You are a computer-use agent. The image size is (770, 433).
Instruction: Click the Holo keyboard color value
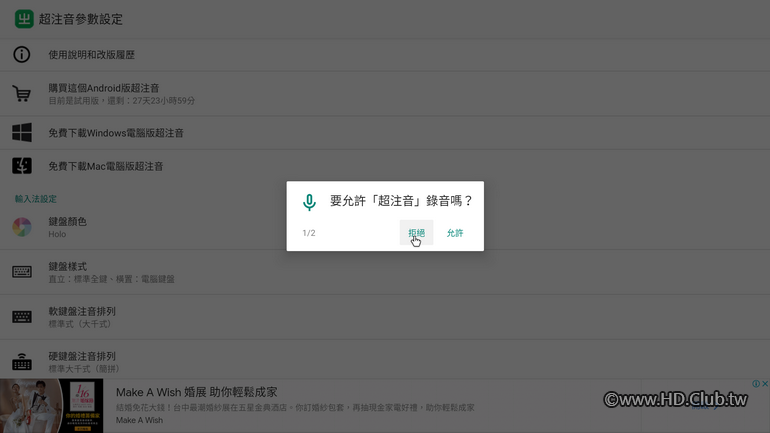(x=57, y=234)
